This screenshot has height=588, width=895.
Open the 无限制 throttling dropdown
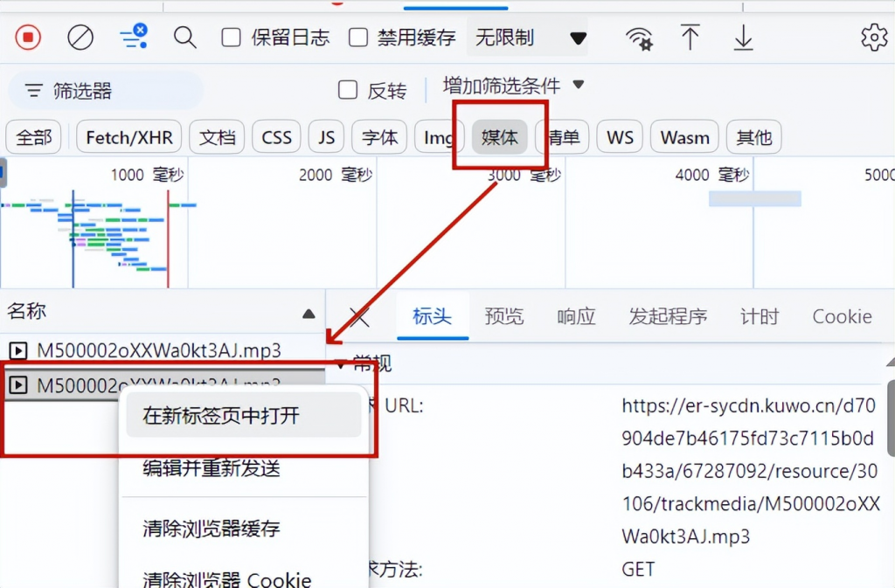click(524, 38)
